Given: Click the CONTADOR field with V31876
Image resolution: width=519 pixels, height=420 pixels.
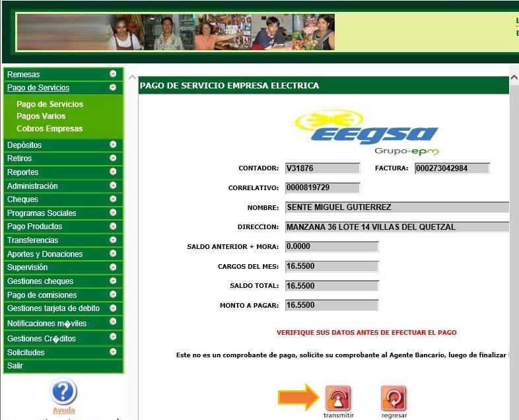Looking at the screenshot, I should click(x=322, y=168).
